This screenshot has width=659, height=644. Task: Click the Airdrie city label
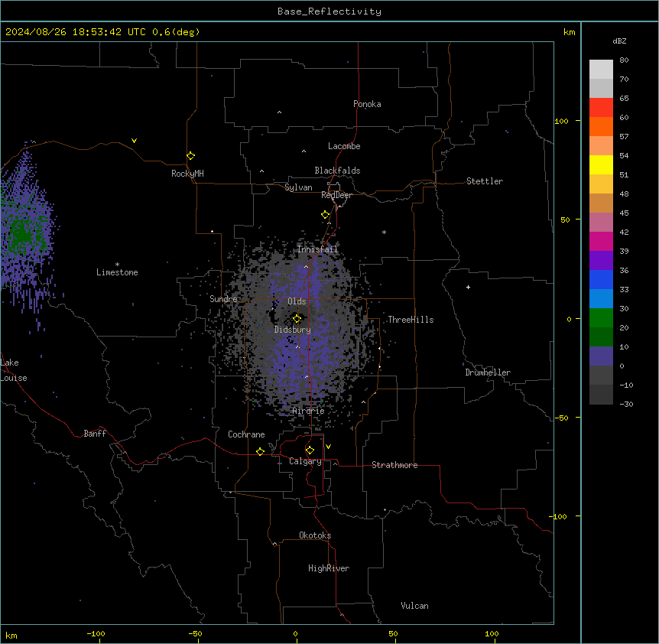point(308,411)
